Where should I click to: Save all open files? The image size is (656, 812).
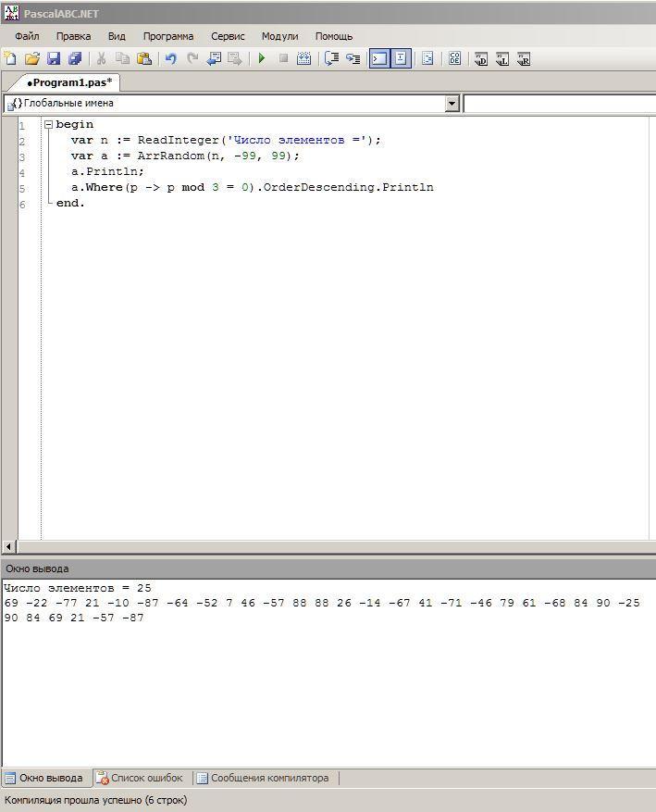(75, 58)
